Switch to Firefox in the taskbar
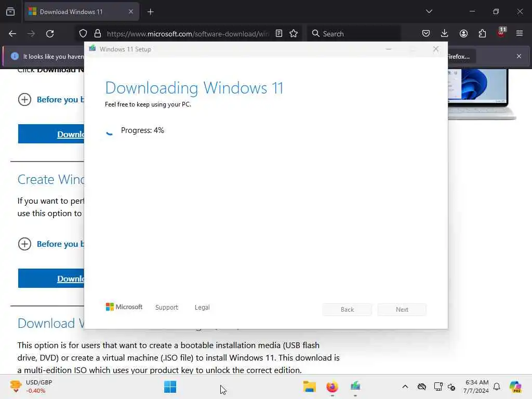532x399 pixels. (x=332, y=387)
